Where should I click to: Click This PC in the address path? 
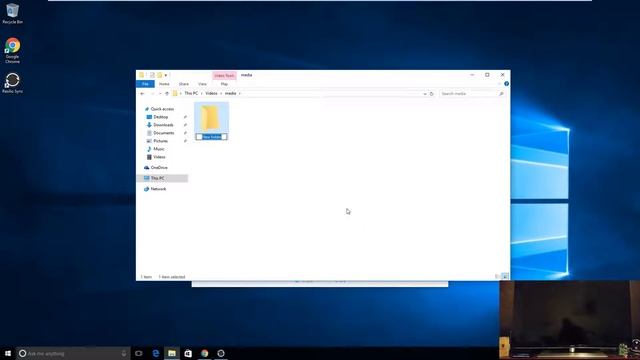191,93
